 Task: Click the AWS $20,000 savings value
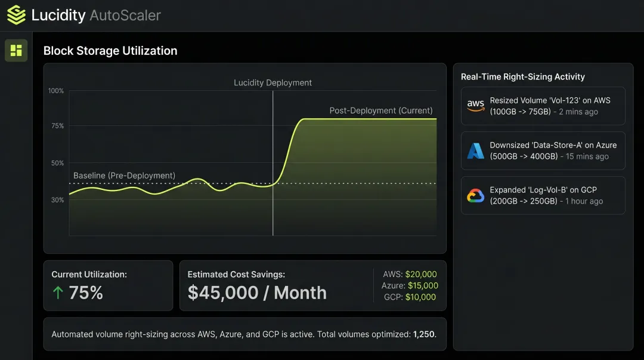pos(421,275)
